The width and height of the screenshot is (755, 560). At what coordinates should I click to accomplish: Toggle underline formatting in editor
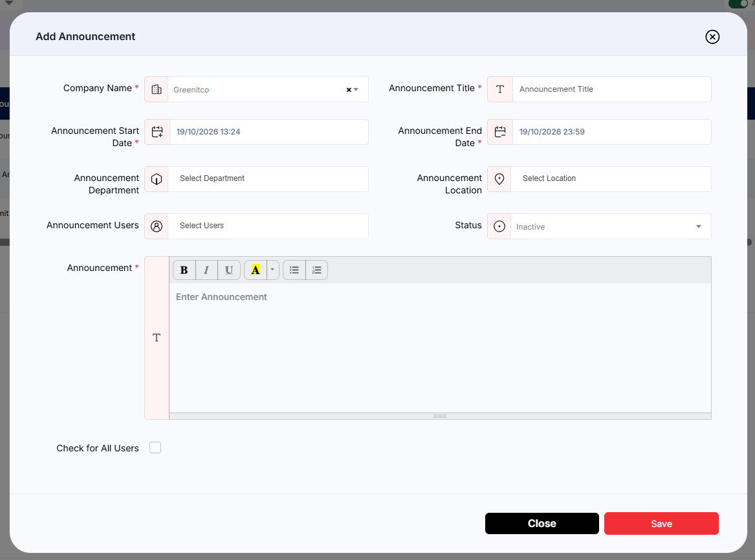229,270
